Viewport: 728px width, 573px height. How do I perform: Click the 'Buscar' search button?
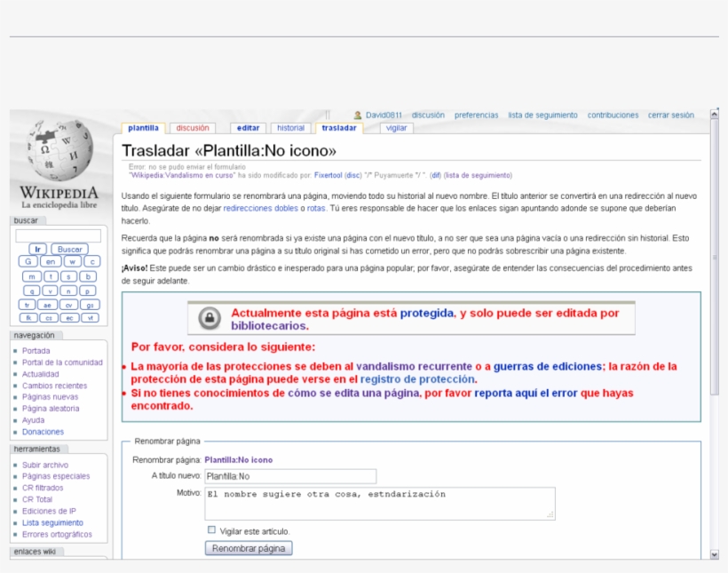point(69,250)
